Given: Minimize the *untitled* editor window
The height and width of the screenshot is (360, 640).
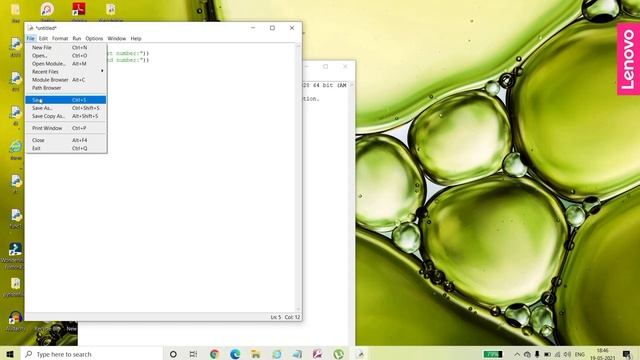Looking at the screenshot, I should [x=253, y=28].
